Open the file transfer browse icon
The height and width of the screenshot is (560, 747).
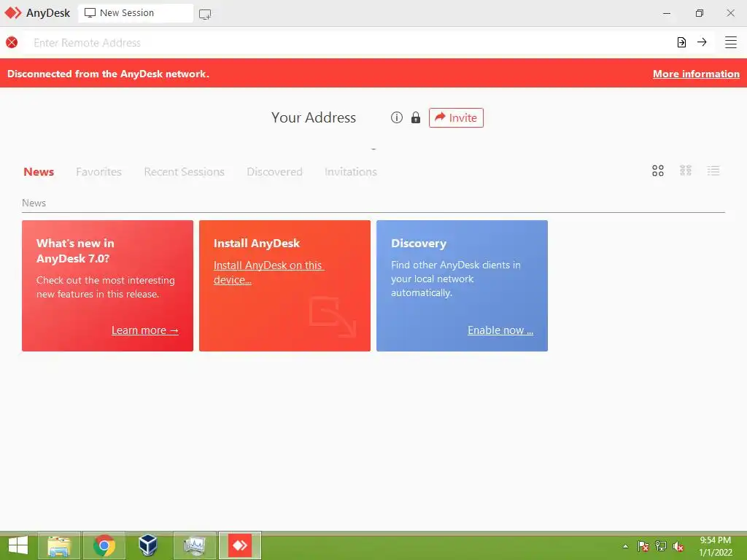tap(682, 42)
